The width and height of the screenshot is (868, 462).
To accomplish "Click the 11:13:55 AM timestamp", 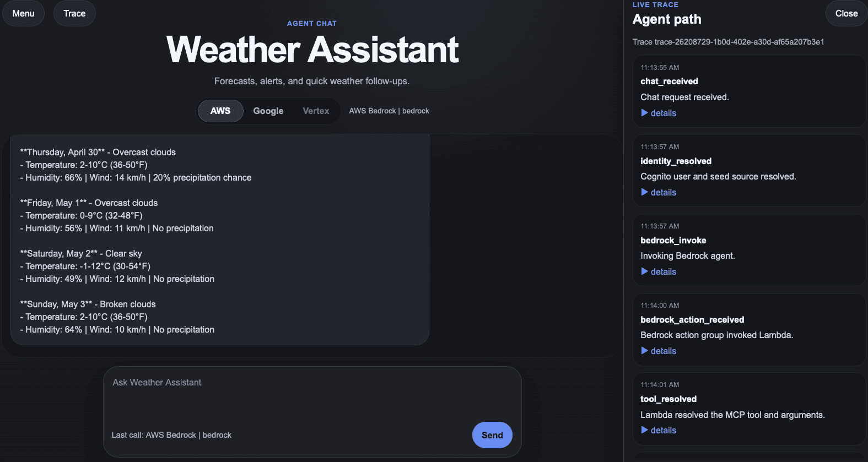I will tap(660, 68).
